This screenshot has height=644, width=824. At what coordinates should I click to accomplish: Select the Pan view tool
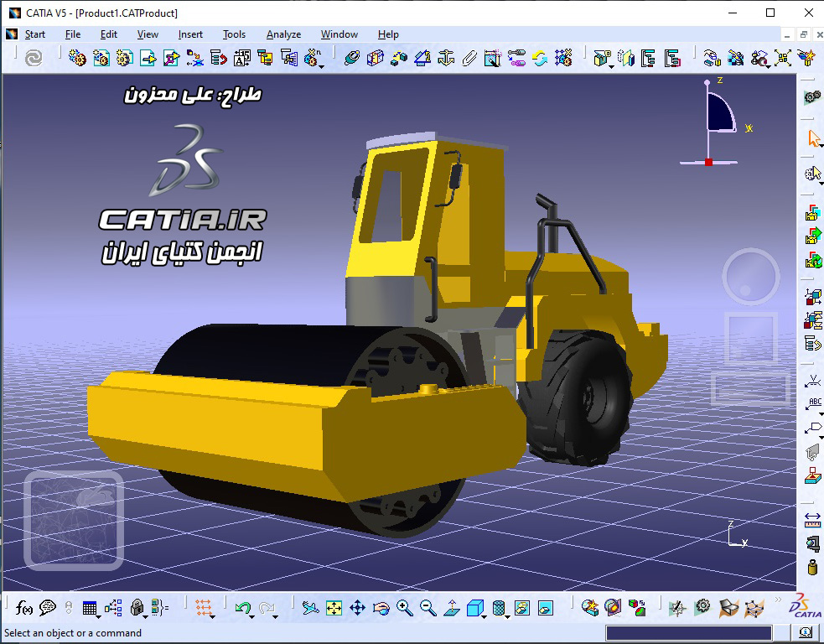pyautogui.click(x=357, y=608)
